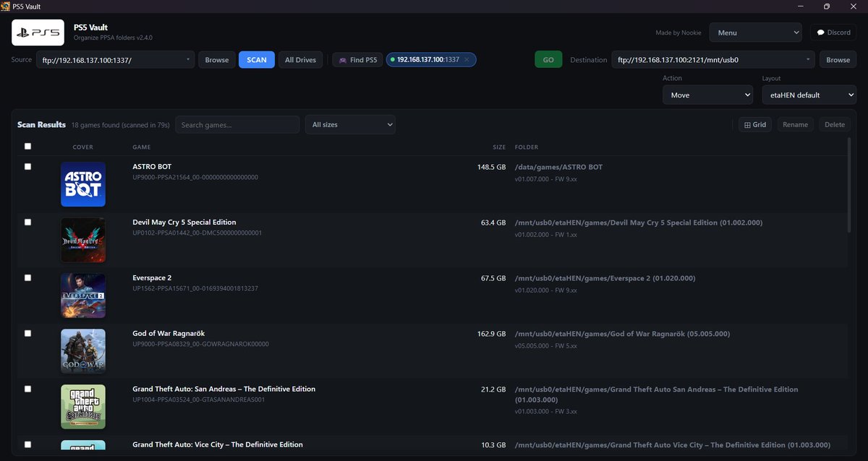Open ASTRO BOT cover thumbnail

tap(83, 184)
